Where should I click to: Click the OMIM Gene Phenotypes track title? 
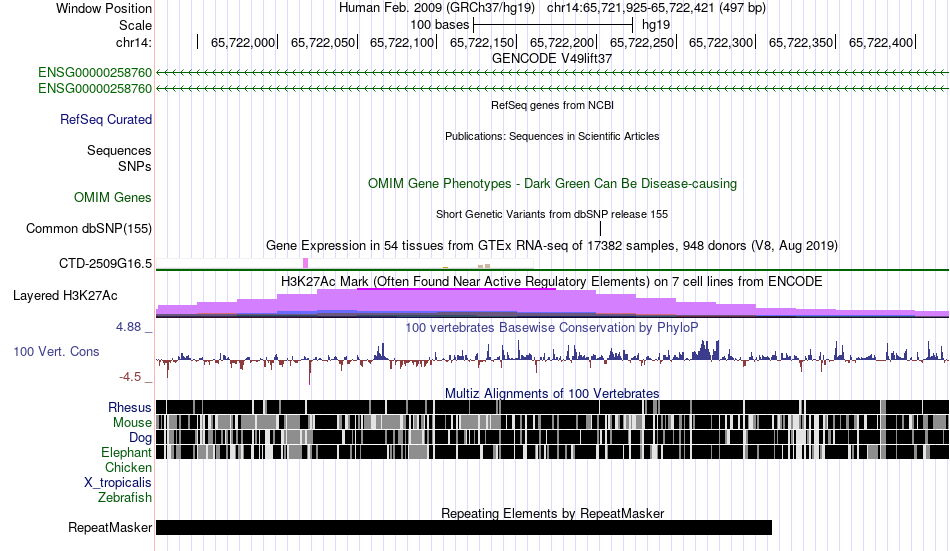552,184
